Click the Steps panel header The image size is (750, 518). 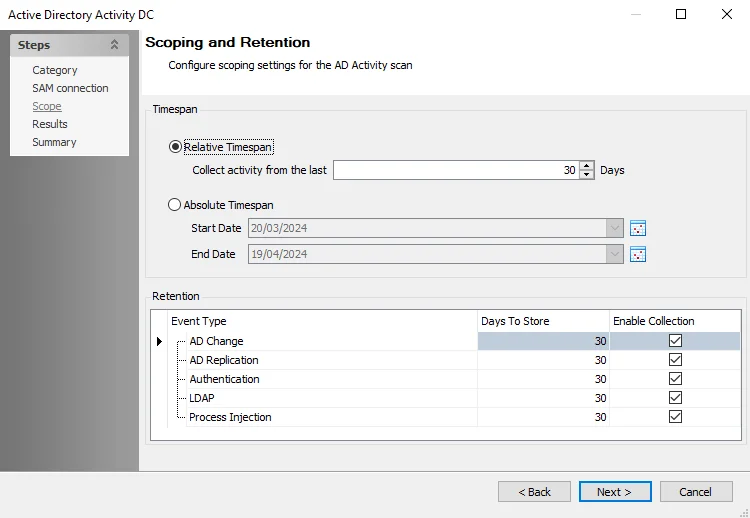tap(69, 45)
